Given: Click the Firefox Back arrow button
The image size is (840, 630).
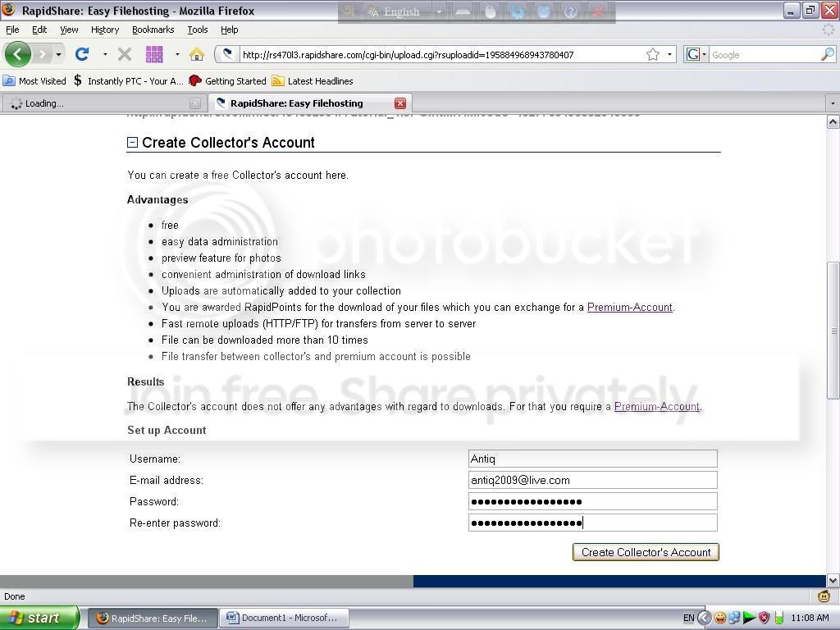Looking at the screenshot, I should click(17, 54).
